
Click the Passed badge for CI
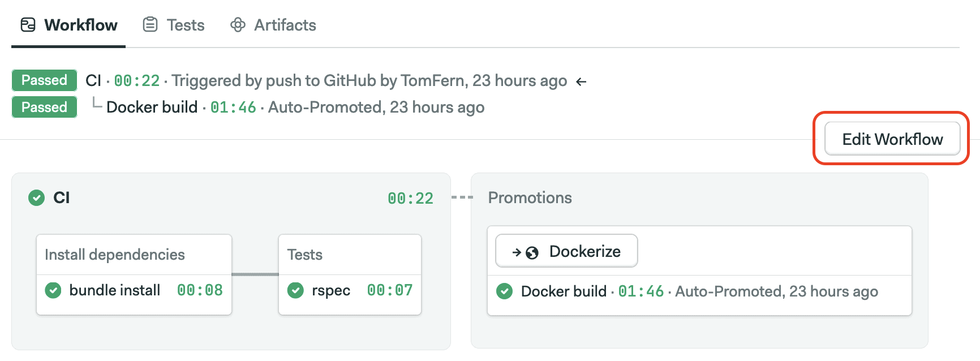[x=44, y=80]
